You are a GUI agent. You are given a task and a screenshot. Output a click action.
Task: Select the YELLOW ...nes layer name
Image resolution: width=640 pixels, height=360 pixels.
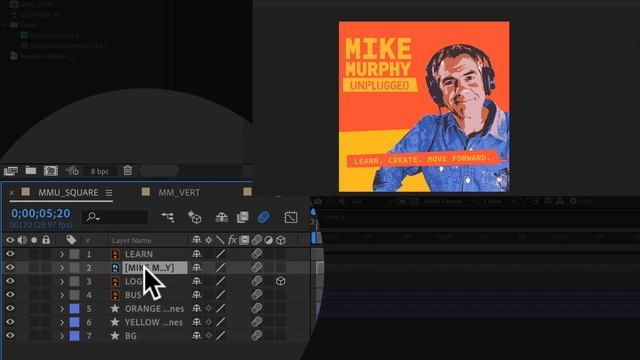click(154, 322)
